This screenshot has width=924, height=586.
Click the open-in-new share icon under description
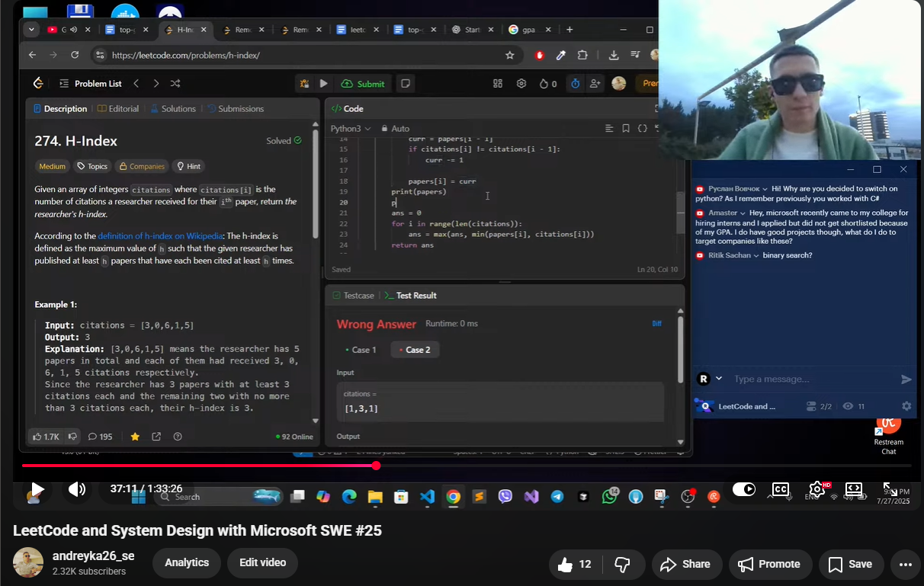tap(156, 437)
